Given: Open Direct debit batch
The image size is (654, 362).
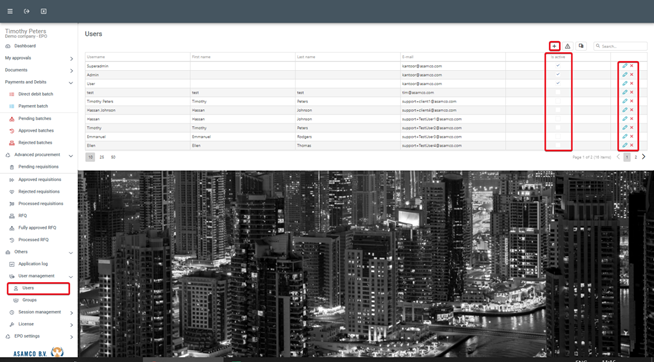Looking at the screenshot, I should point(35,94).
